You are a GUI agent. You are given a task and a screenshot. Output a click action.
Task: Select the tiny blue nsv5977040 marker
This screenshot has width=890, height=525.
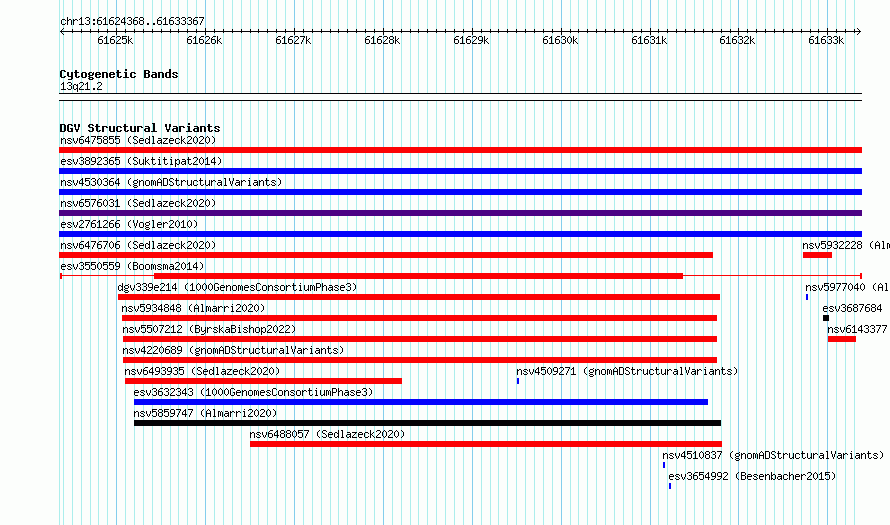(x=807, y=297)
